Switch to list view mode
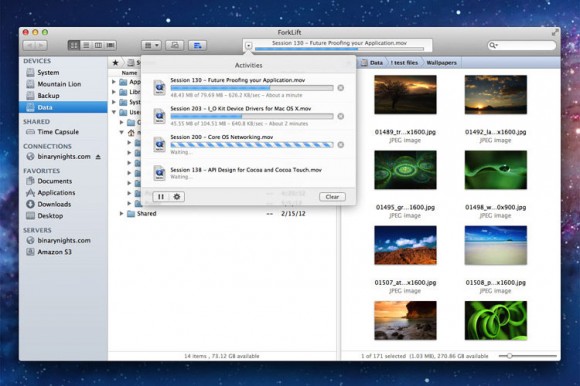The image size is (580, 386). (x=86, y=45)
